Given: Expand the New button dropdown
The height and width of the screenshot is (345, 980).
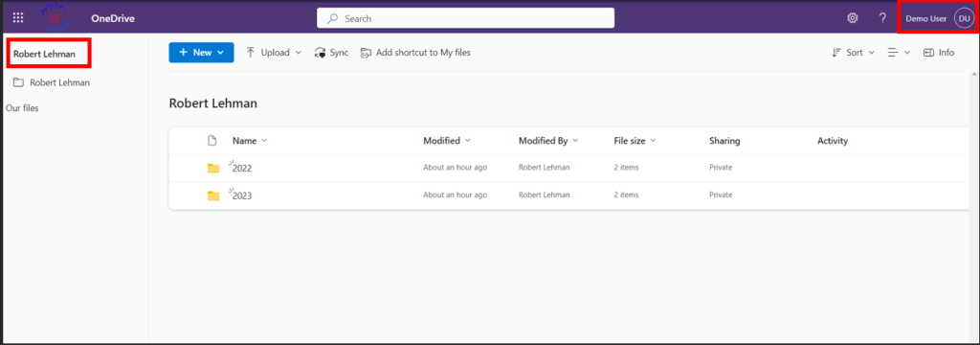Looking at the screenshot, I should click(220, 53).
